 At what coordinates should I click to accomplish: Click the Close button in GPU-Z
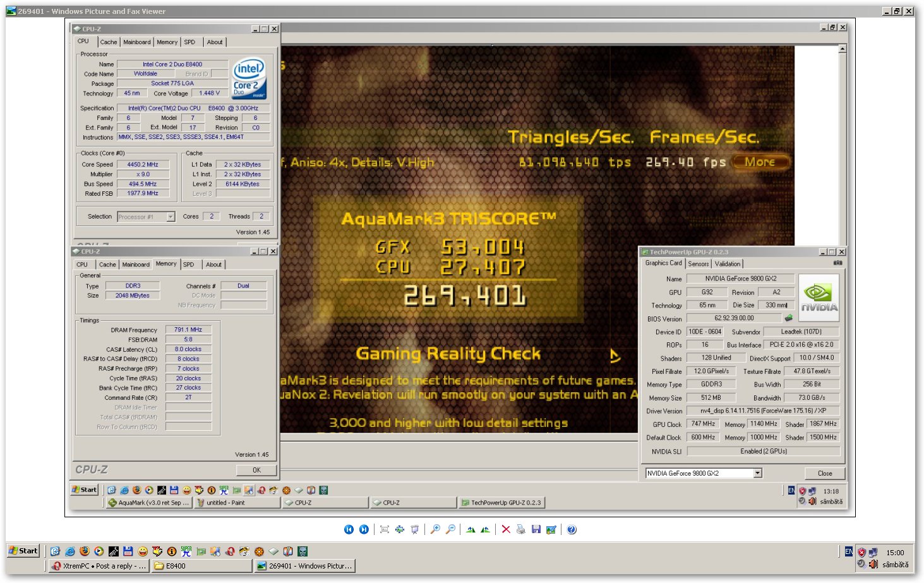click(825, 473)
